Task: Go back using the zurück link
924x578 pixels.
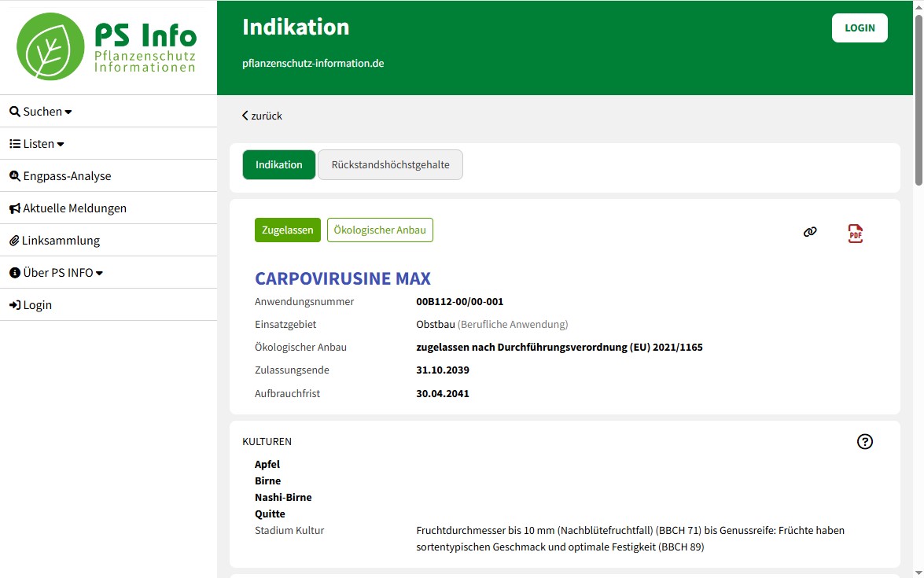Action: pos(262,116)
